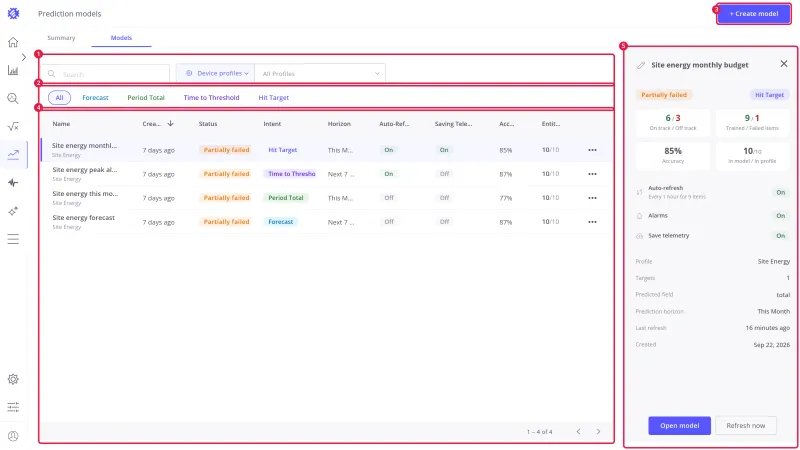This screenshot has height=450, width=800.
Task: Switch to the Summary tab
Action: point(61,38)
